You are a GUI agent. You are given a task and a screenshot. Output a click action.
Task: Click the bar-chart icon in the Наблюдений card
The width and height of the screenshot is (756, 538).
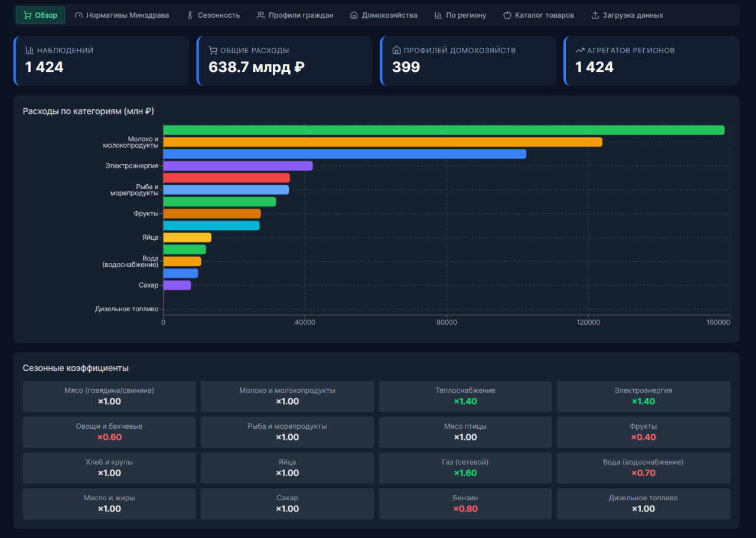coord(30,50)
